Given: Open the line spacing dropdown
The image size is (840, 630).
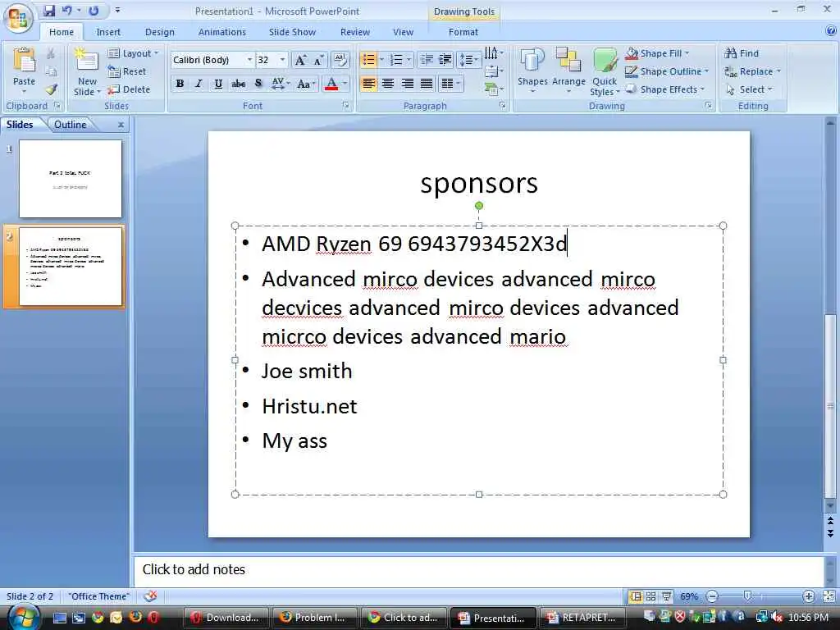Looking at the screenshot, I should (x=468, y=59).
